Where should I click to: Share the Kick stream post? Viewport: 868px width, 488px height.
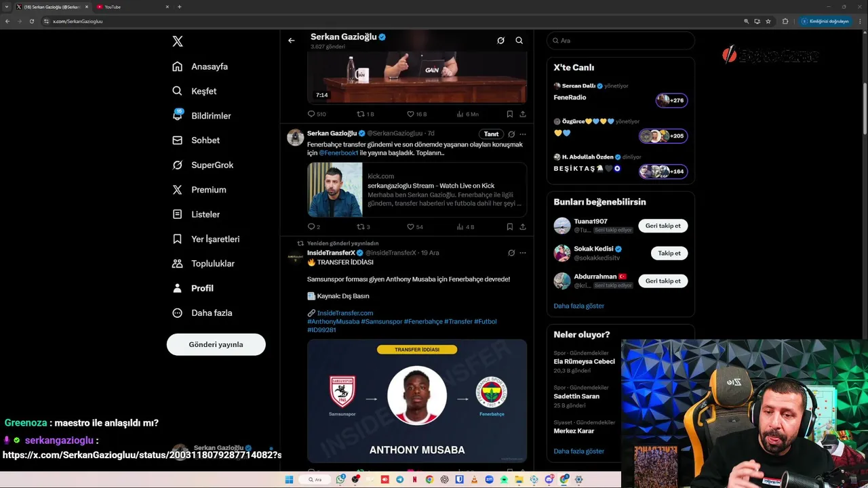click(523, 226)
